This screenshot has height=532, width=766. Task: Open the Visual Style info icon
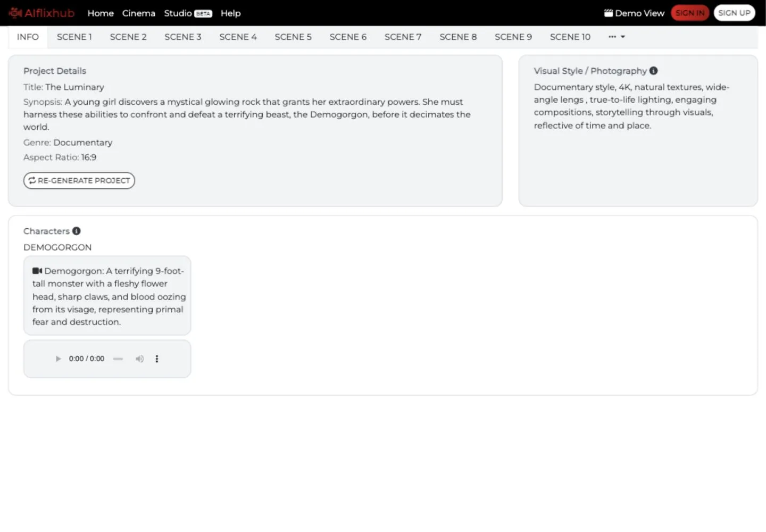[x=654, y=71]
